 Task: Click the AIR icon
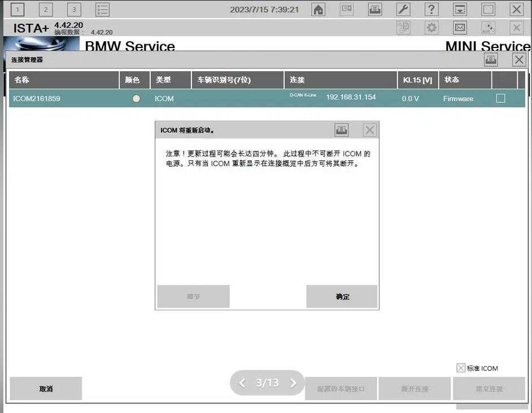[488, 28]
